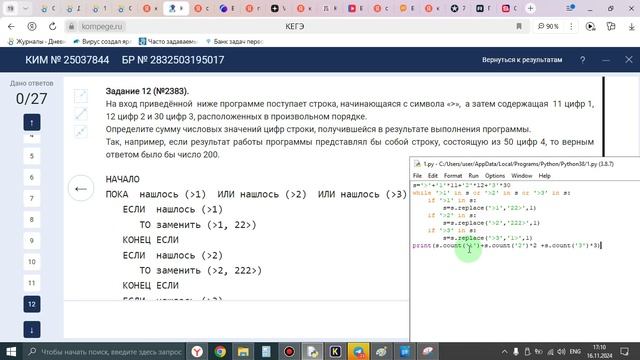The image size is (640, 360).
Task: Click the print line in the IDLE code
Action: click(x=507, y=245)
